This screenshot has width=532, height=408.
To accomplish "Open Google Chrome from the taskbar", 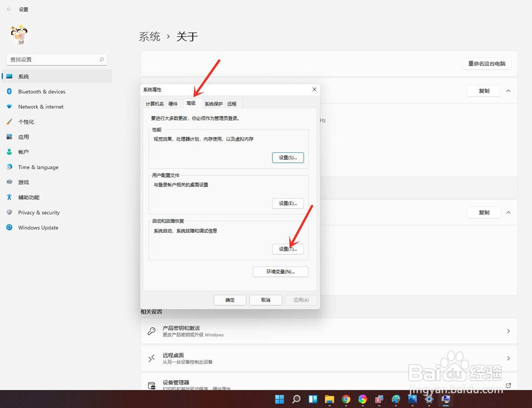I will (346, 399).
